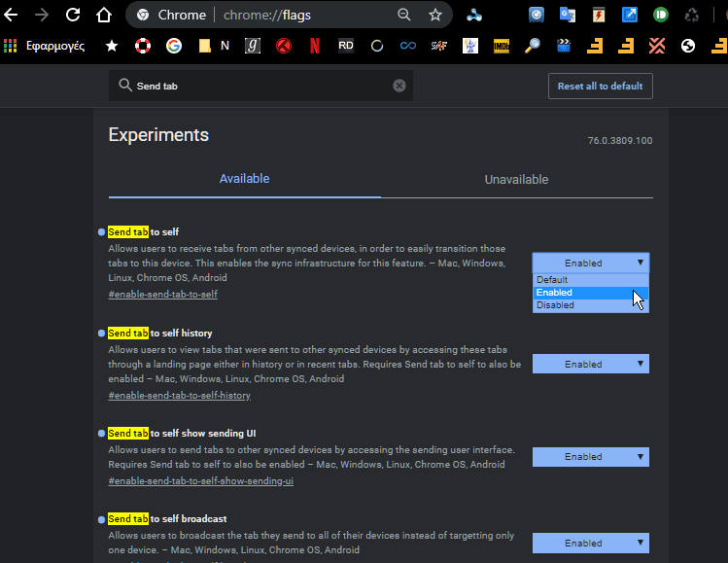Follow the #enable-send-tab-to-self link
The width and height of the screenshot is (728, 563).
[163, 294]
